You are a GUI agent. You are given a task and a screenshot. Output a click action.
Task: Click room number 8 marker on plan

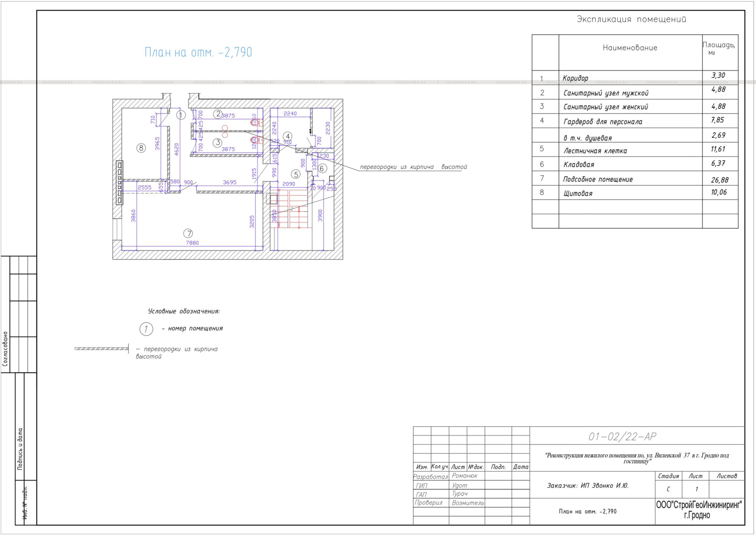141,148
